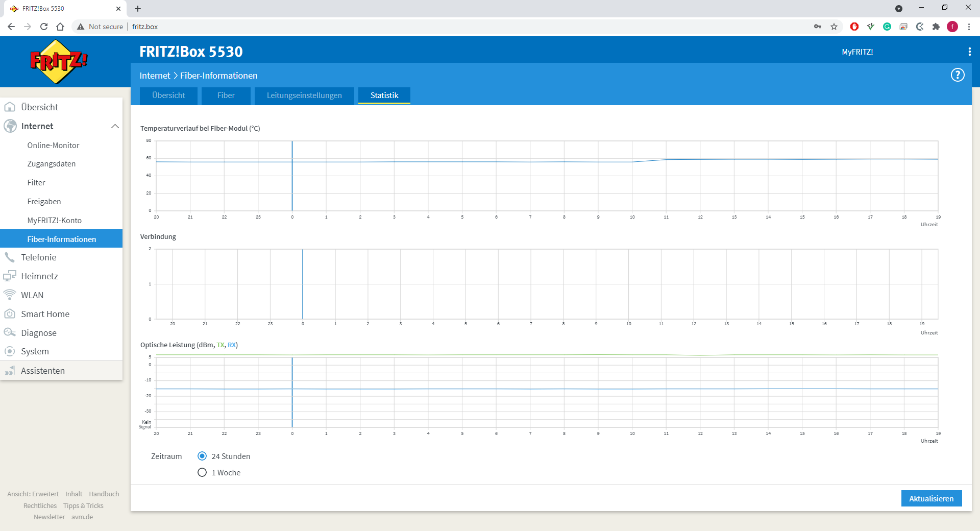The width and height of the screenshot is (980, 531).
Task: Open the browser extensions puzzle icon
Action: [936, 27]
